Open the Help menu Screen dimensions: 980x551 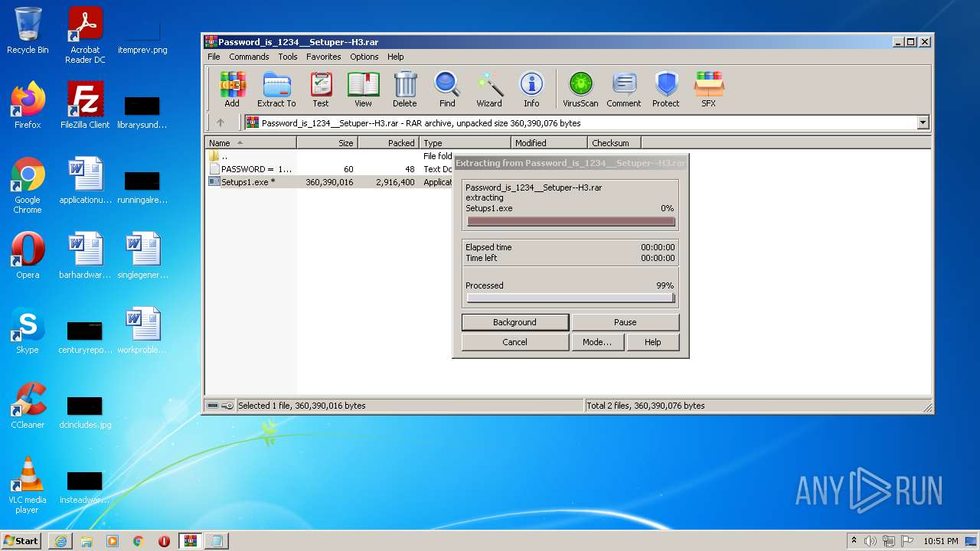click(x=396, y=57)
